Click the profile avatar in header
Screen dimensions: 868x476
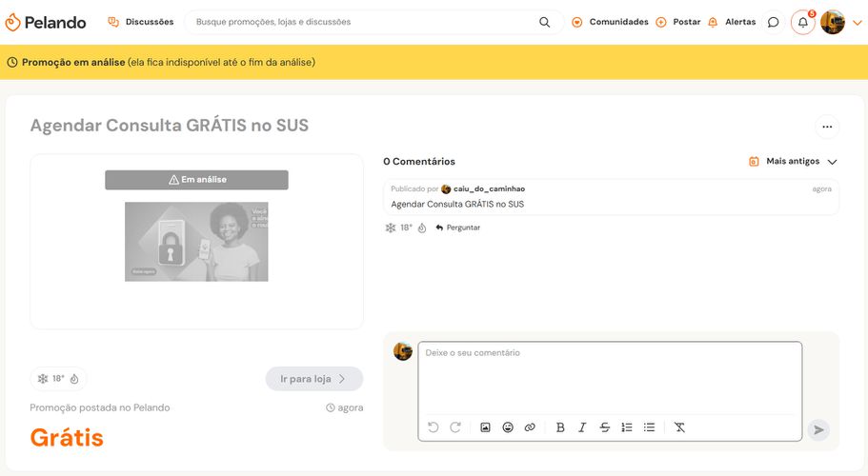(833, 22)
